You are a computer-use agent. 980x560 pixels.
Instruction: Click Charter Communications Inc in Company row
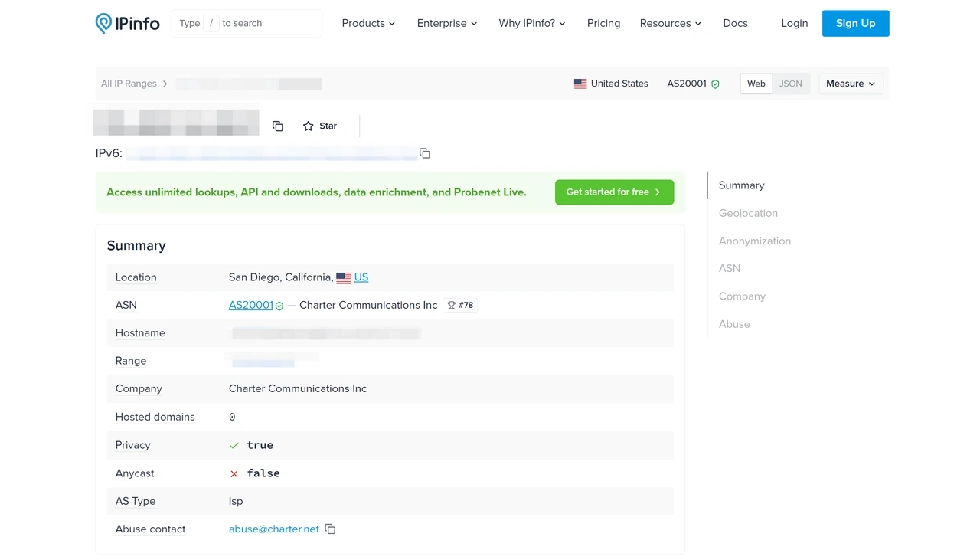(298, 388)
